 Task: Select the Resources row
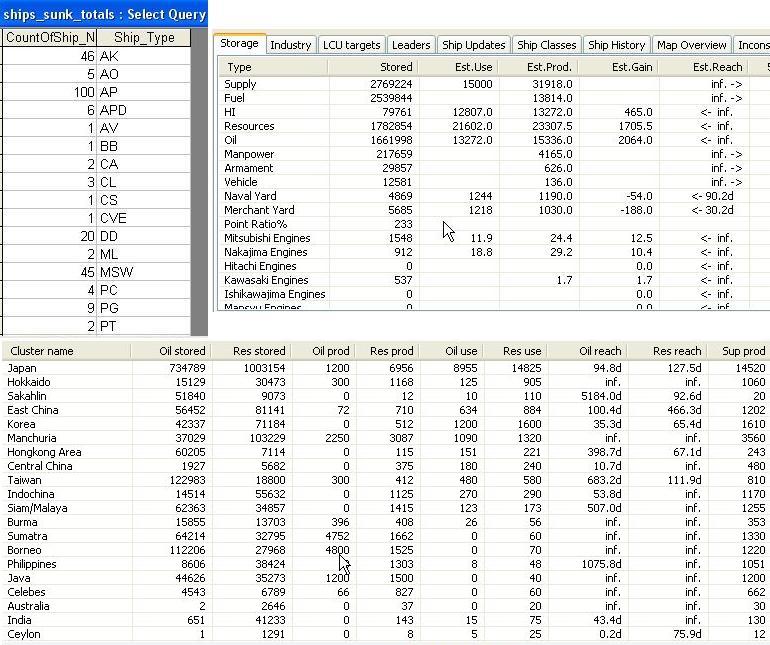[494, 126]
